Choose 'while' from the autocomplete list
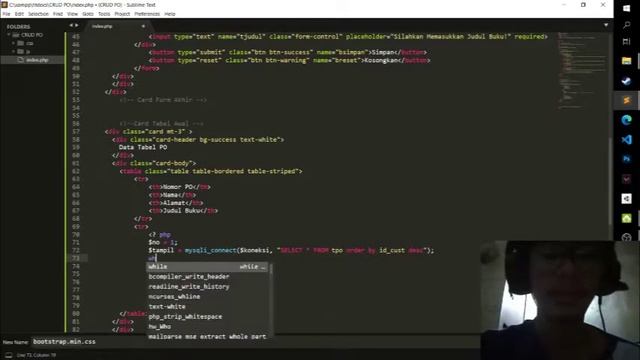This screenshot has height=360, width=640. coord(207,267)
